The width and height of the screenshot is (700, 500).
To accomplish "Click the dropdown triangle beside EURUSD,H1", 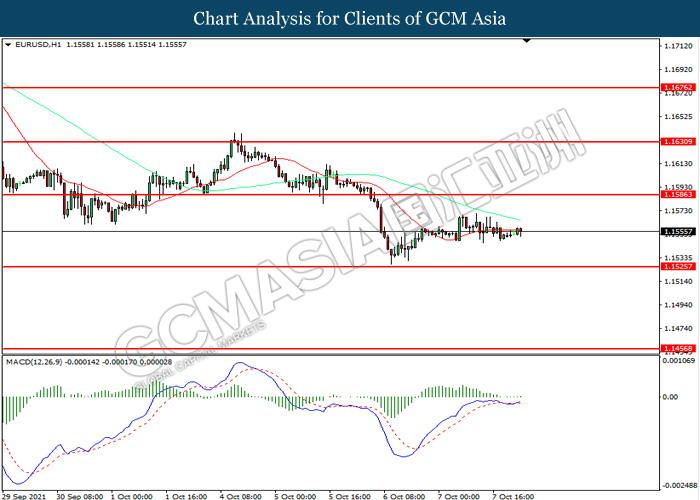I will coord(8,45).
